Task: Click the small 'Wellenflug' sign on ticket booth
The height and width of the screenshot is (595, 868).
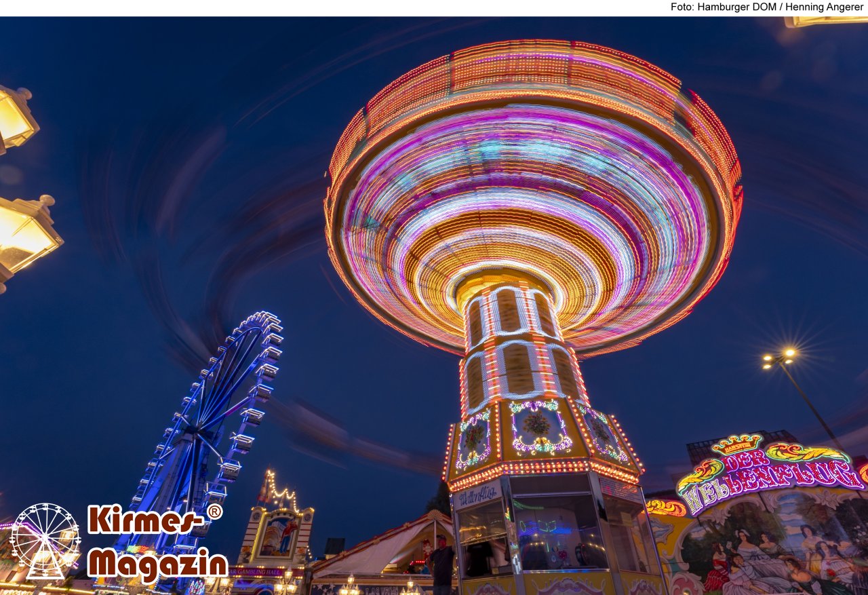Action: (477, 495)
